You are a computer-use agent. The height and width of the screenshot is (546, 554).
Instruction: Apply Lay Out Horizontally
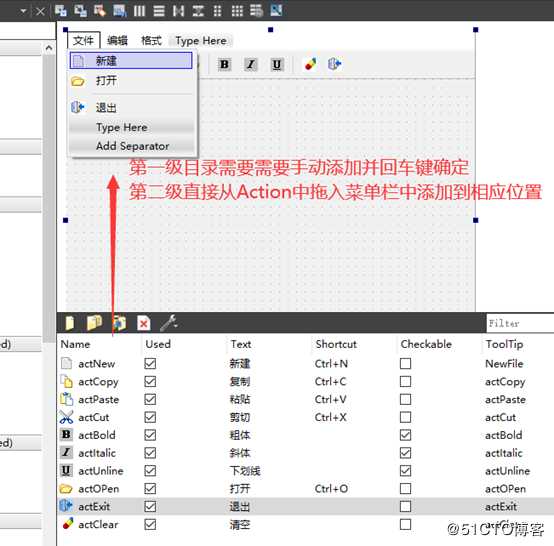click(139, 11)
